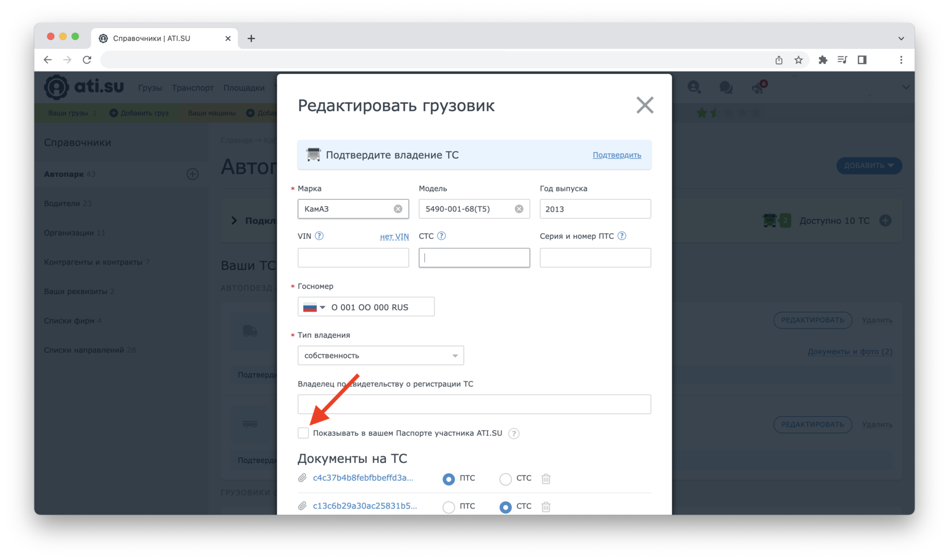
Task: Open a new browser tab
Action: 251,38
